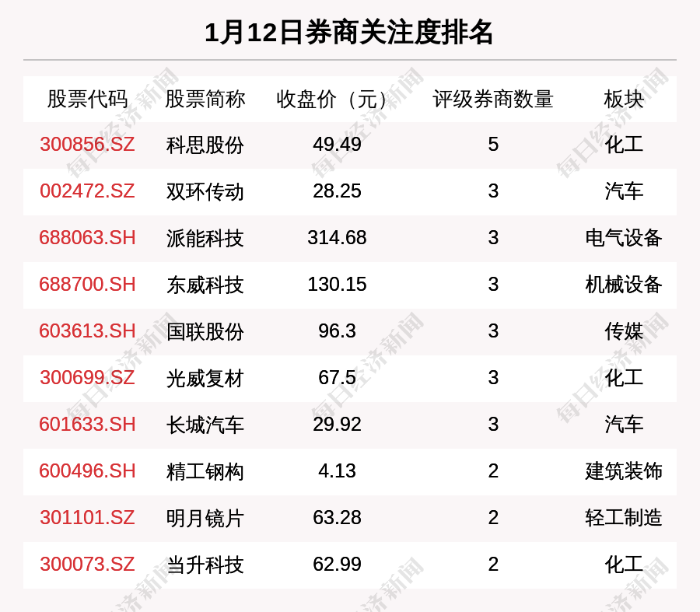
Task: Click the stock name 长城汽车
Action: click(x=205, y=425)
